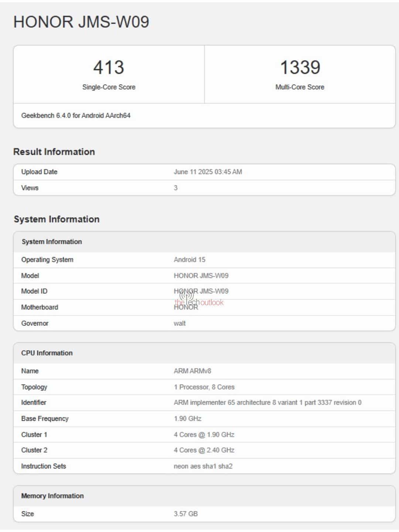
Task: Select the 1339 multi-core score number
Action: coord(300,67)
